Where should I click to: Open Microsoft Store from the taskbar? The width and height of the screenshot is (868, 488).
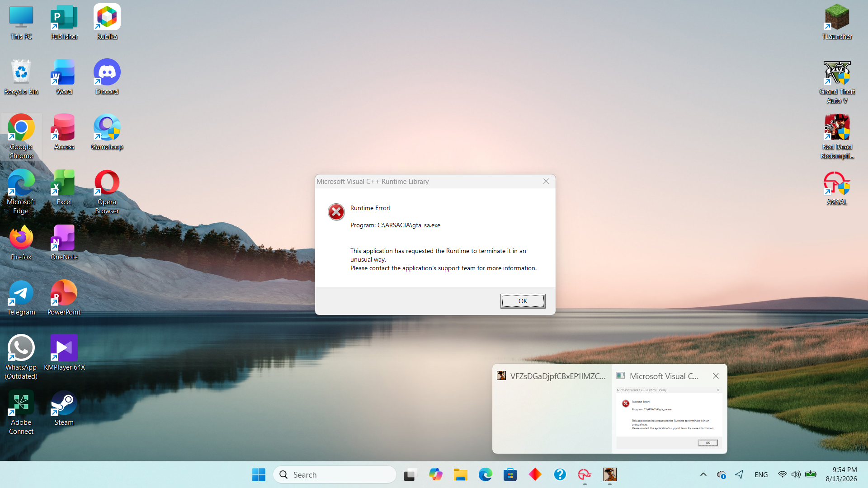510,474
